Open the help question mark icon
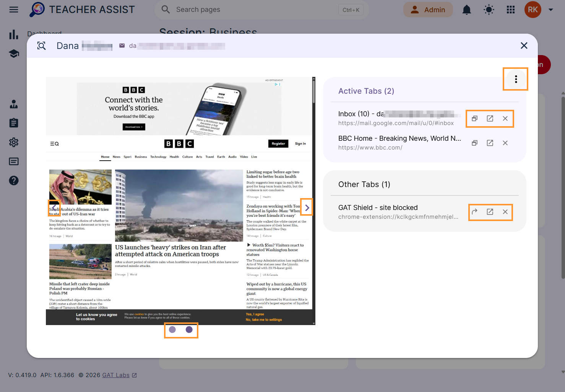The height and width of the screenshot is (392, 565). point(14,181)
